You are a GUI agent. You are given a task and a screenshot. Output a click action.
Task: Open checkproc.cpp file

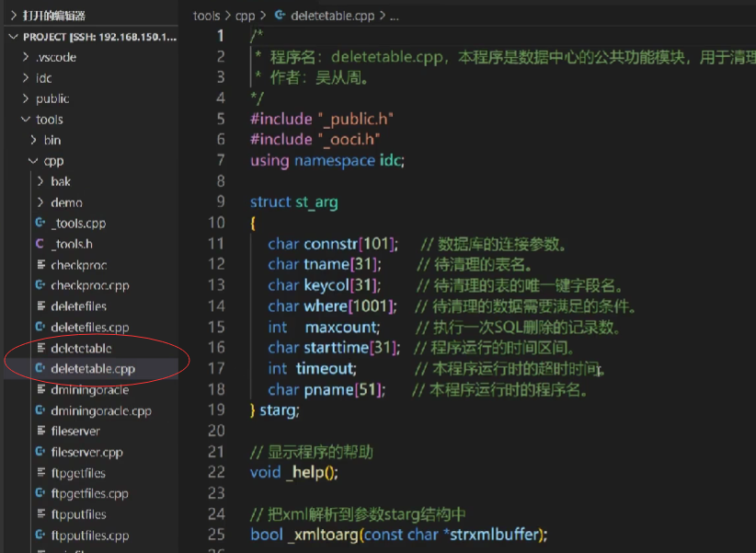pos(90,285)
